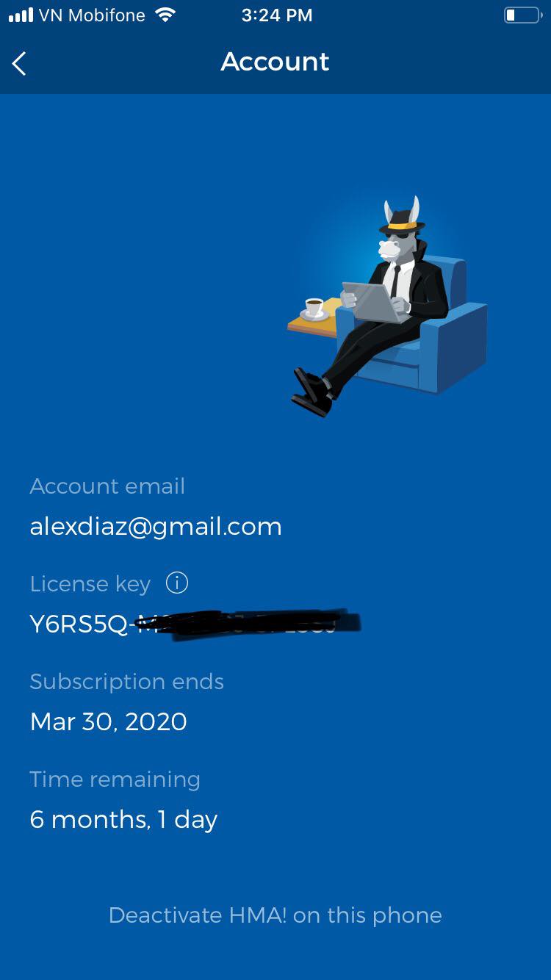This screenshot has height=980, width=551.
Task: Tap the cellular signal bars
Action: pyautogui.click(x=21, y=15)
